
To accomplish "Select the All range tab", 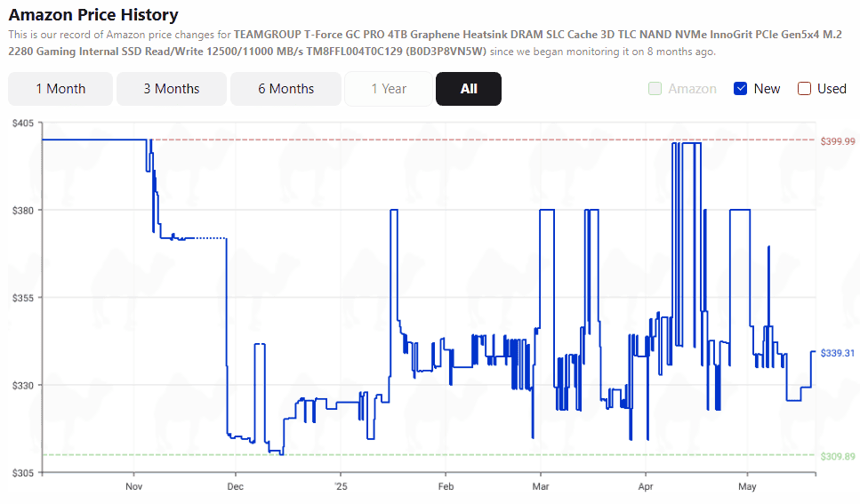I will [469, 89].
